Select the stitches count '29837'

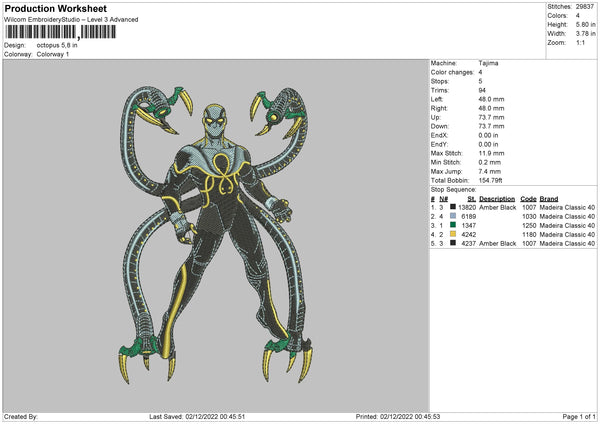click(x=585, y=7)
